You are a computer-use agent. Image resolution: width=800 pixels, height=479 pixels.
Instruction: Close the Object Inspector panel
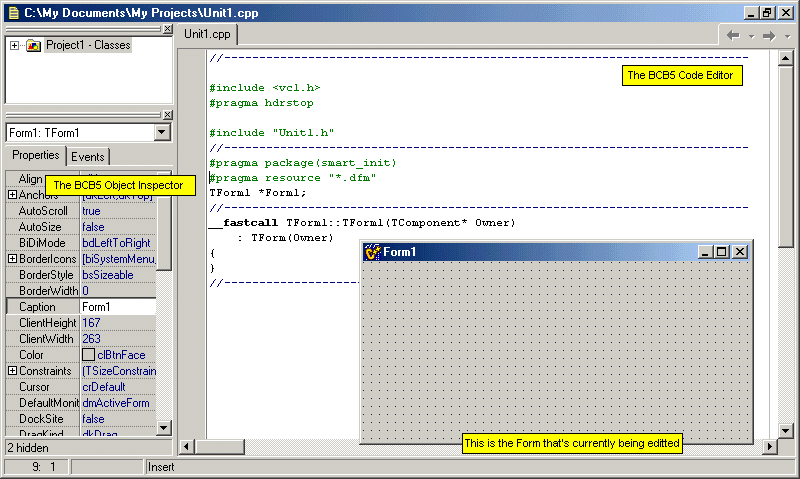(167, 116)
